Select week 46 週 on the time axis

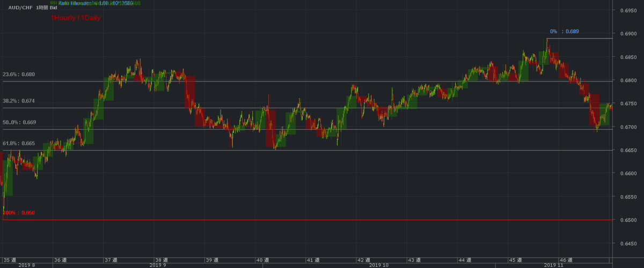[x=565, y=260]
